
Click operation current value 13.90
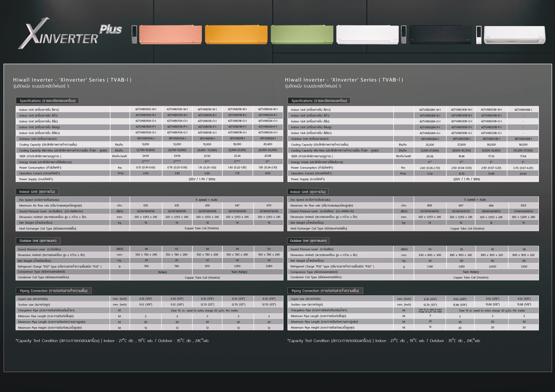(491, 174)
